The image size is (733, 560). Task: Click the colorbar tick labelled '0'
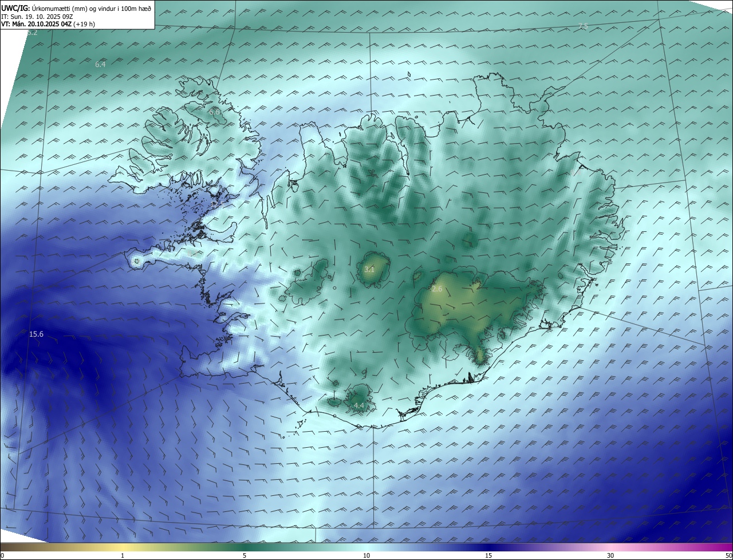[2, 555]
